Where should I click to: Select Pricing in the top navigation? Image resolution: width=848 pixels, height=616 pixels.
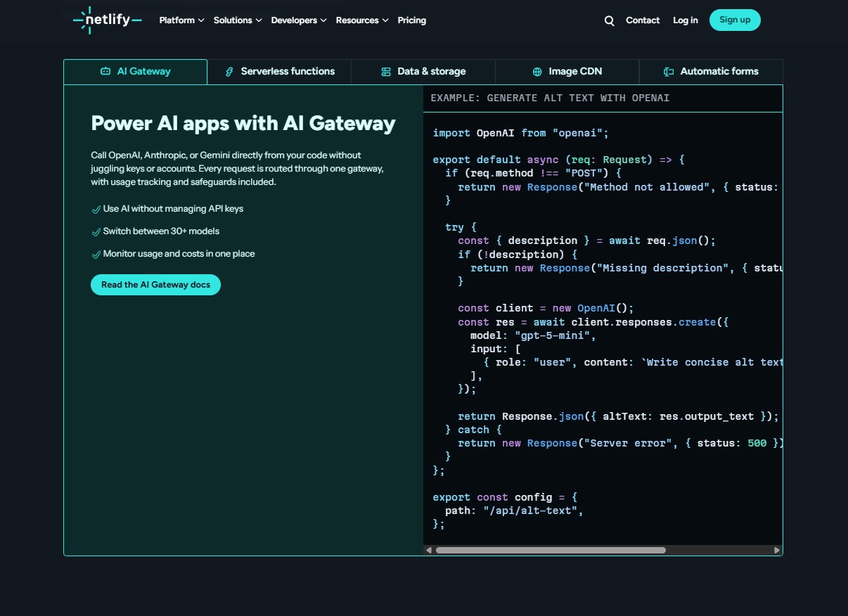pyautogui.click(x=411, y=20)
